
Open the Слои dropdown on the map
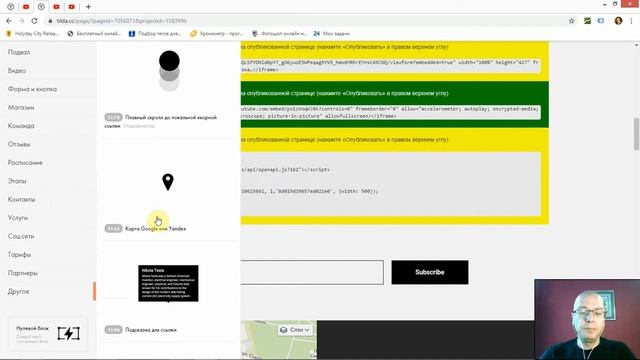click(x=296, y=330)
